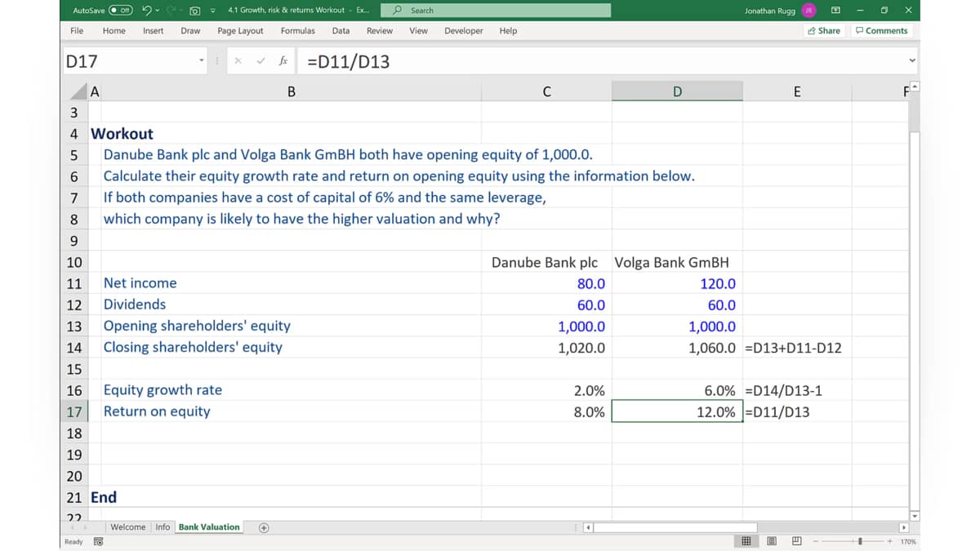
Task: Click the Cancel (X) formula bar icon
Action: 238,61
